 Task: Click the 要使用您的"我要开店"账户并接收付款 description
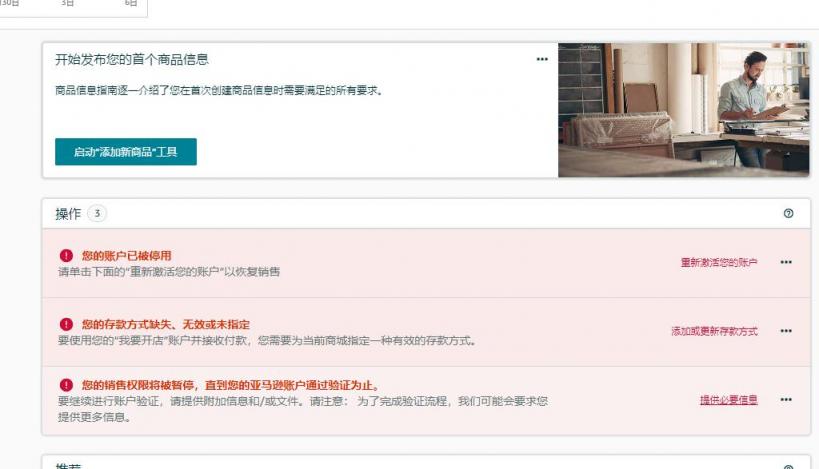tap(267, 341)
